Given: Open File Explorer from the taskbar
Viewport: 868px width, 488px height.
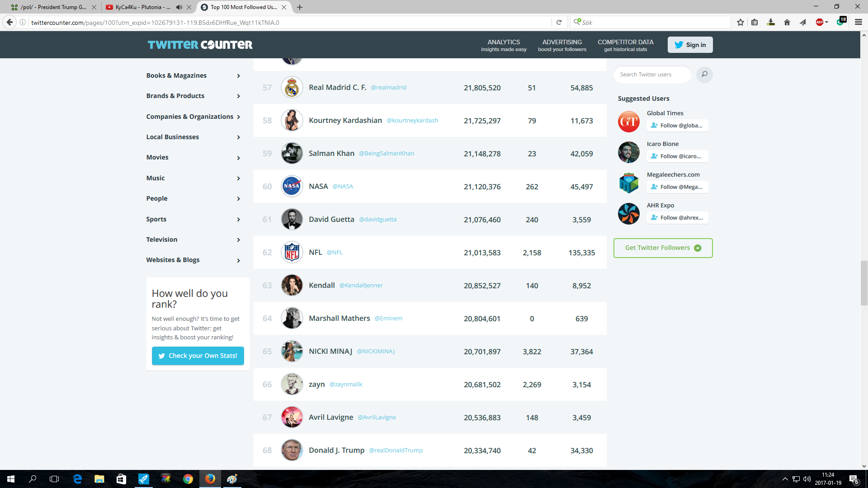Looking at the screenshot, I should pos(99,479).
